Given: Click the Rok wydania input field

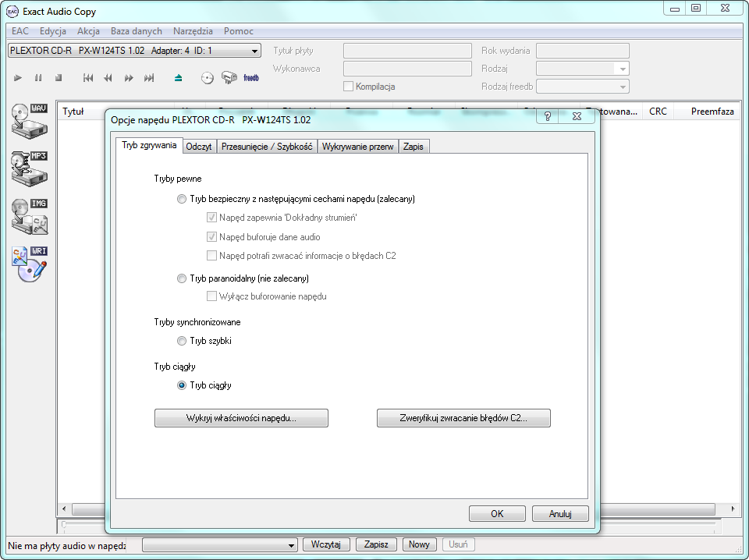Looking at the screenshot, I should point(583,51).
